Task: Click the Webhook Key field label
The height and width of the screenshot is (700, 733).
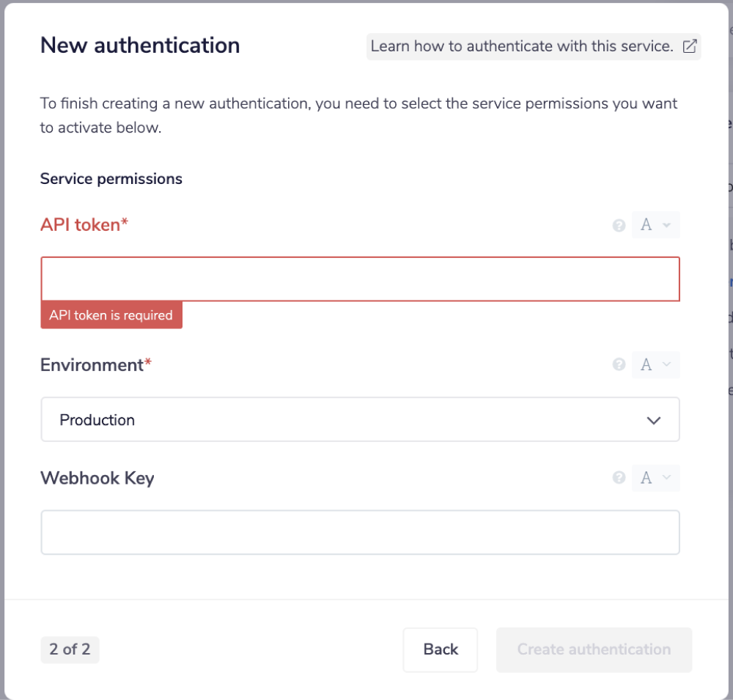Action: (97, 479)
